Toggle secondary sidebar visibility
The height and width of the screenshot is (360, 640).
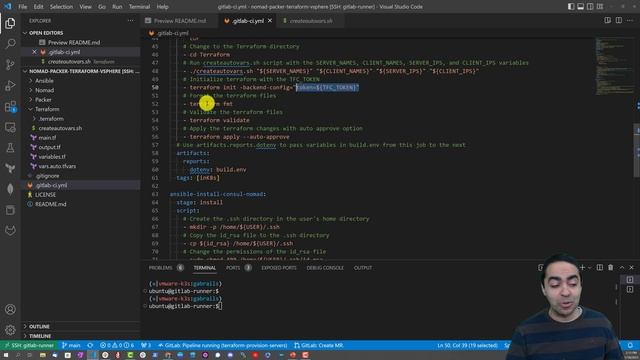coord(590,7)
